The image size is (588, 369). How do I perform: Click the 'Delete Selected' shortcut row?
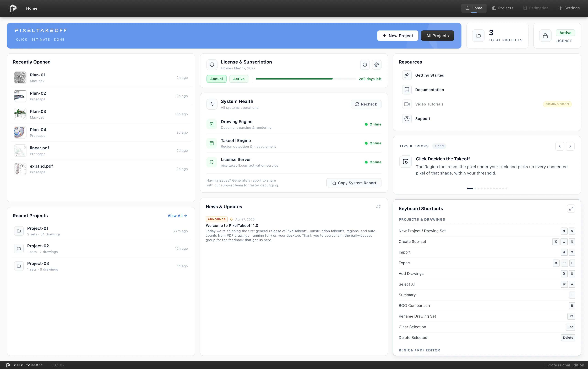pos(487,338)
